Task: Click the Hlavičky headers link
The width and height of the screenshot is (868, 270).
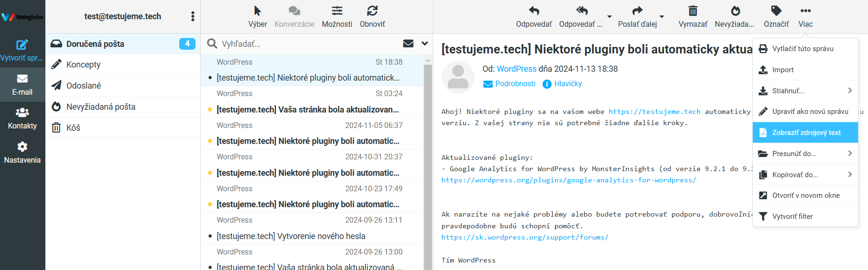Action: point(562,84)
